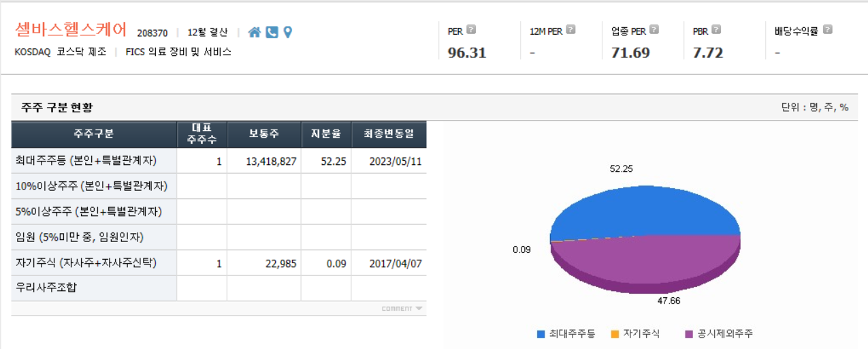Click the PER value 96.31
The height and width of the screenshot is (349, 868).
coord(467,52)
